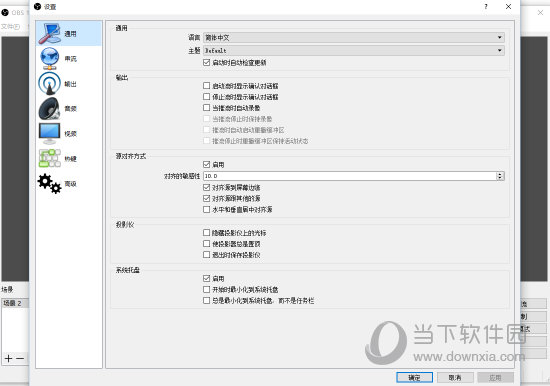Decrease snap sensitivity with the down arrow

[501, 178]
